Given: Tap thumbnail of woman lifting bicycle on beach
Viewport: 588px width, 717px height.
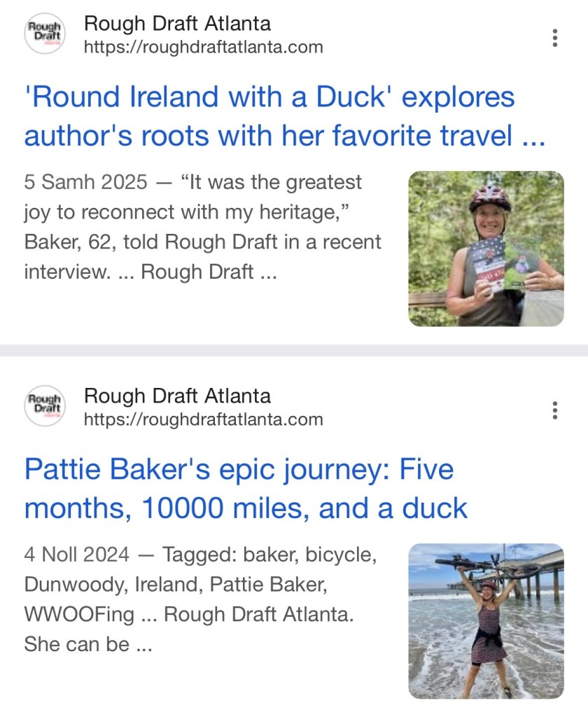Looking at the screenshot, I should click(x=486, y=621).
